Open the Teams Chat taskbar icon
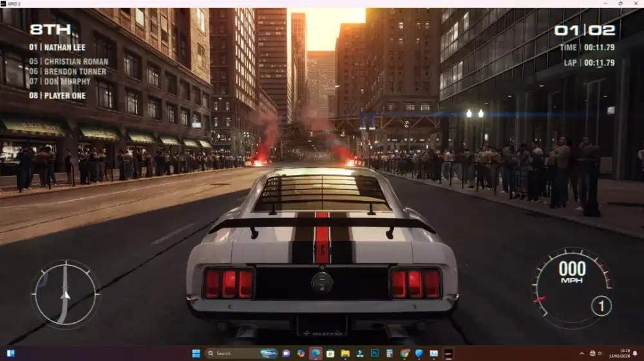 tap(286, 353)
